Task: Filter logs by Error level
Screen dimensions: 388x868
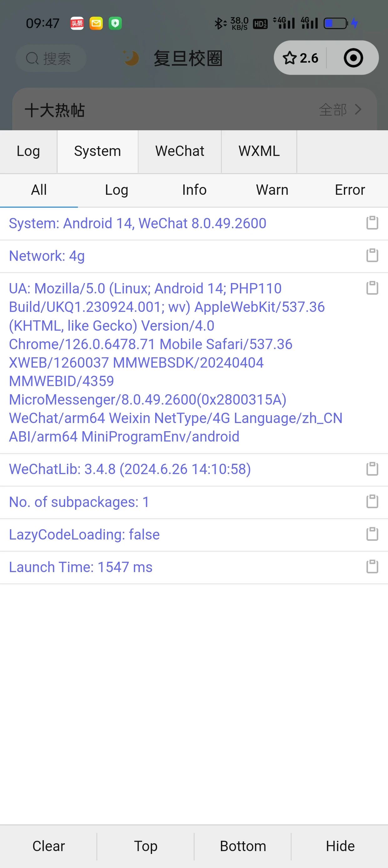Action: click(350, 190)
